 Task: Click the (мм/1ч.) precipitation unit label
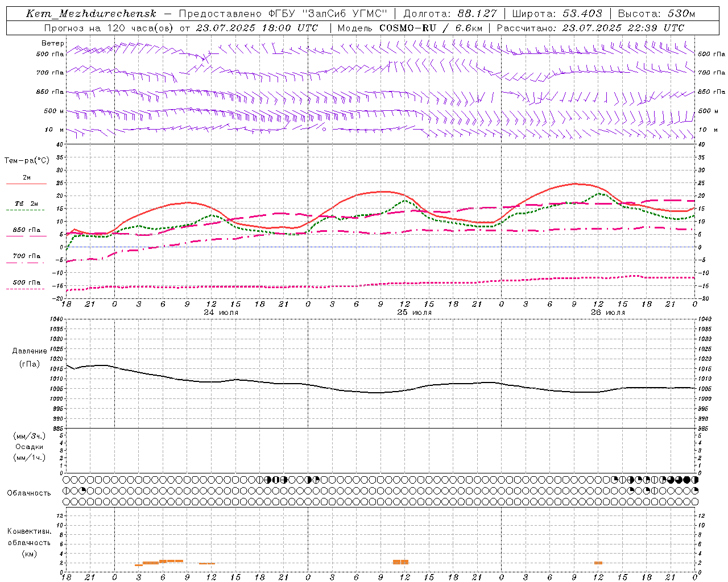tap(30, 458)
